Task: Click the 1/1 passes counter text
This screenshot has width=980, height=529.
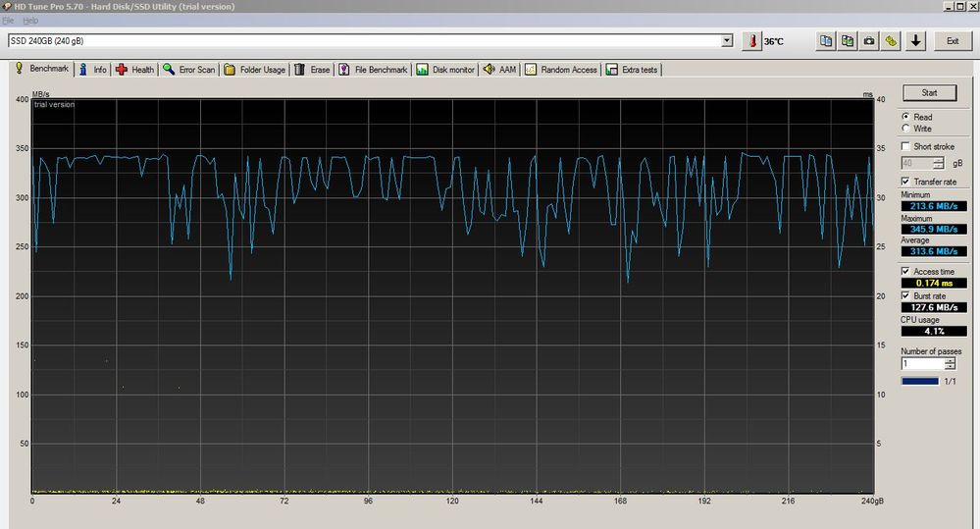Action: [950, 381]
